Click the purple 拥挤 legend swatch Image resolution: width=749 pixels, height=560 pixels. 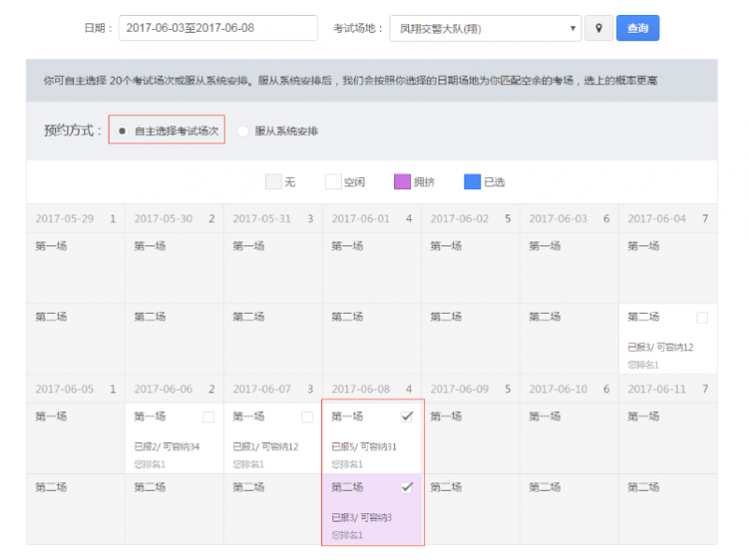pos(403,182)
